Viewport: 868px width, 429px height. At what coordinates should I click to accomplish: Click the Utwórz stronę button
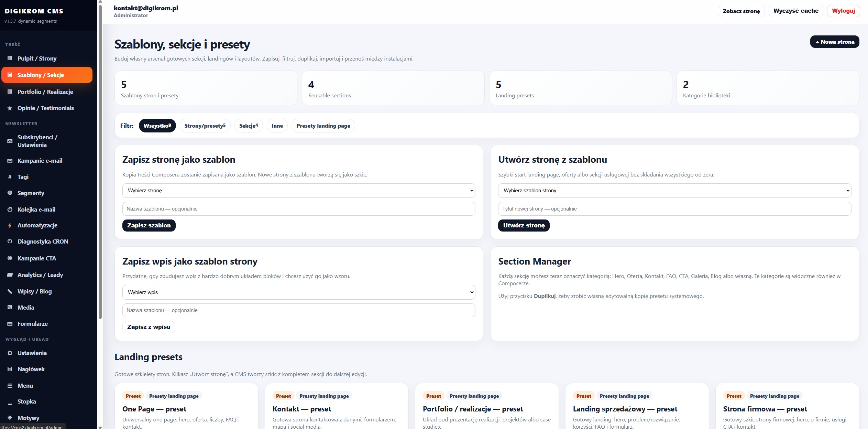point(524,225)
